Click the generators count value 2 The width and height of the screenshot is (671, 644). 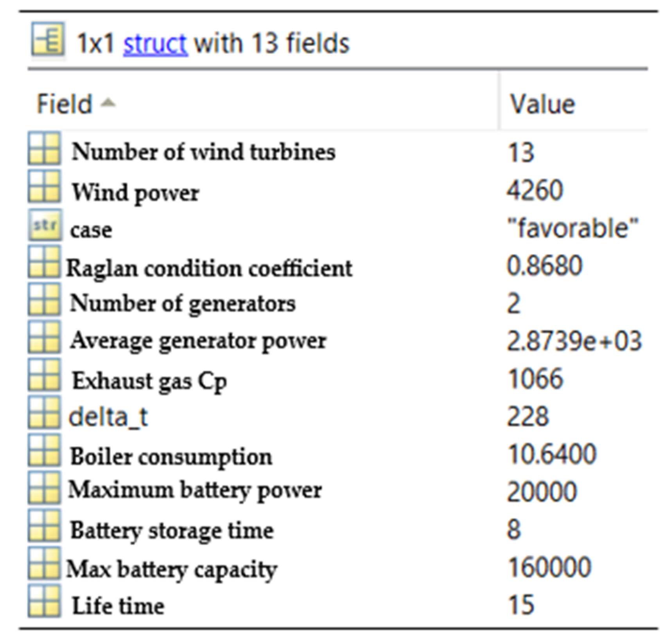point(514,304)
